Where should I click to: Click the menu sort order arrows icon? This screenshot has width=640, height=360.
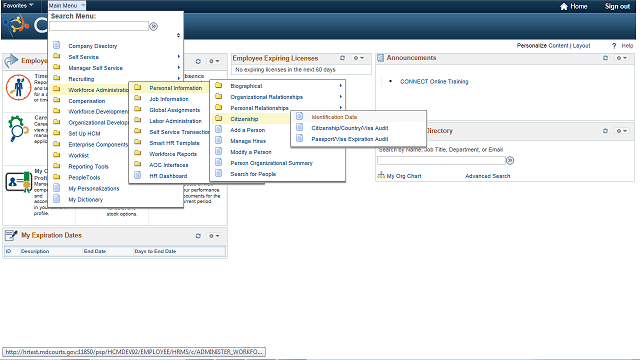pos(178,36)
